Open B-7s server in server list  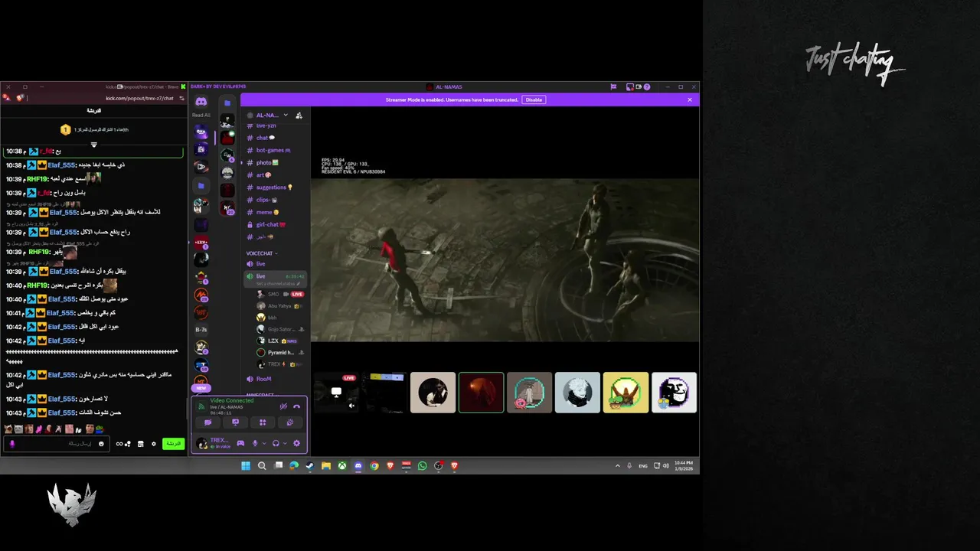click(x=201, y=330)
